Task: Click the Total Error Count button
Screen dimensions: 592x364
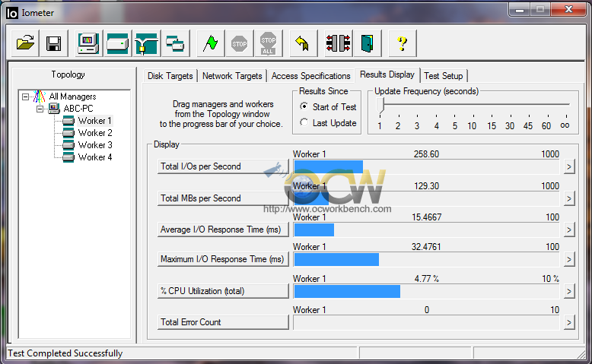Action: point(223,322)
